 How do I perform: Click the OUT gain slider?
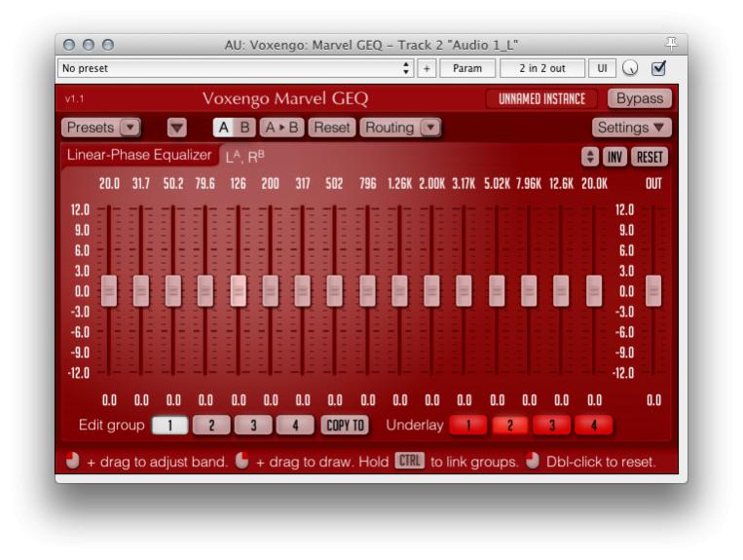tap(653, 290)
